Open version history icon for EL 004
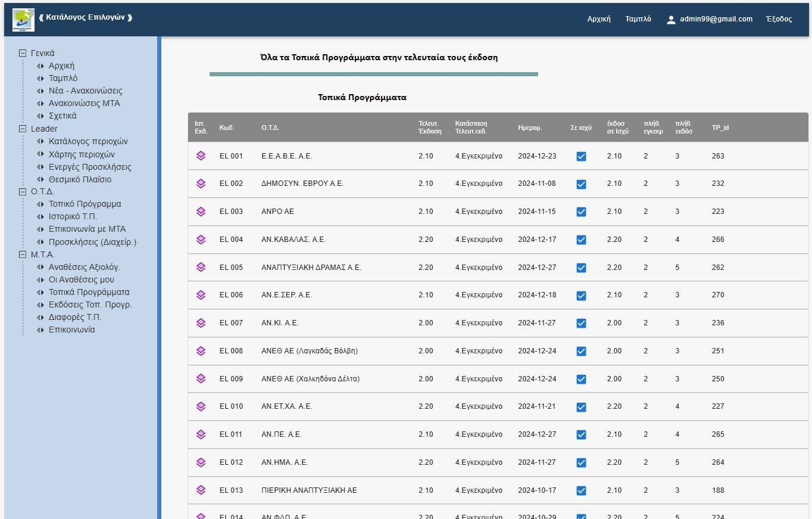Image resolution: width=812 pixels, height=519 pixels. [x=201, y=240]
